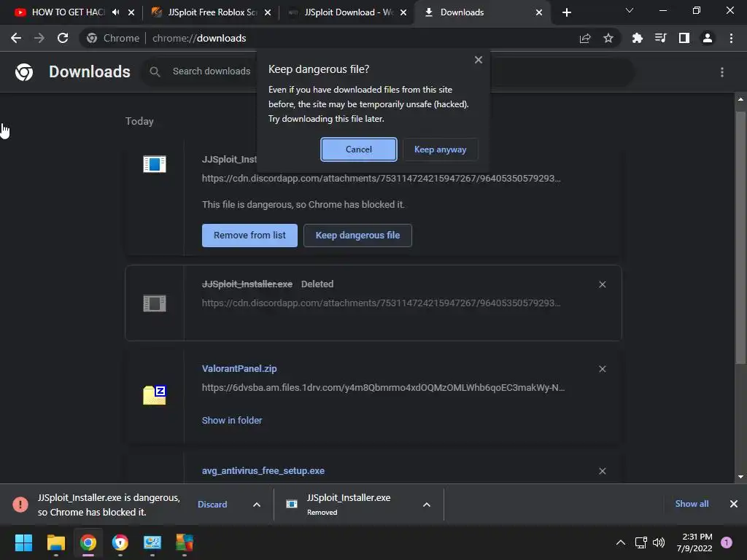The width and height of the screenshot is (747, 560).
Task: Click the ValorantPanel.zip source URL
Action: coord(384,388)
